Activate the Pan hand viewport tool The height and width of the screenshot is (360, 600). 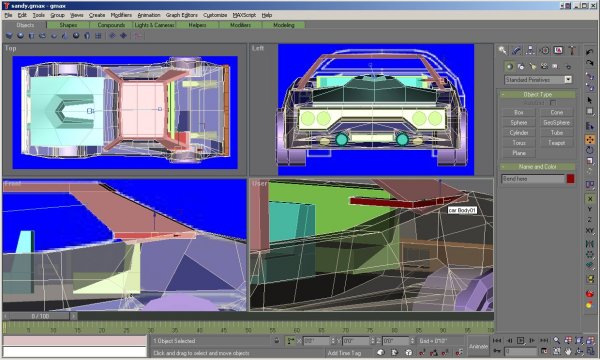click(568, 351)
